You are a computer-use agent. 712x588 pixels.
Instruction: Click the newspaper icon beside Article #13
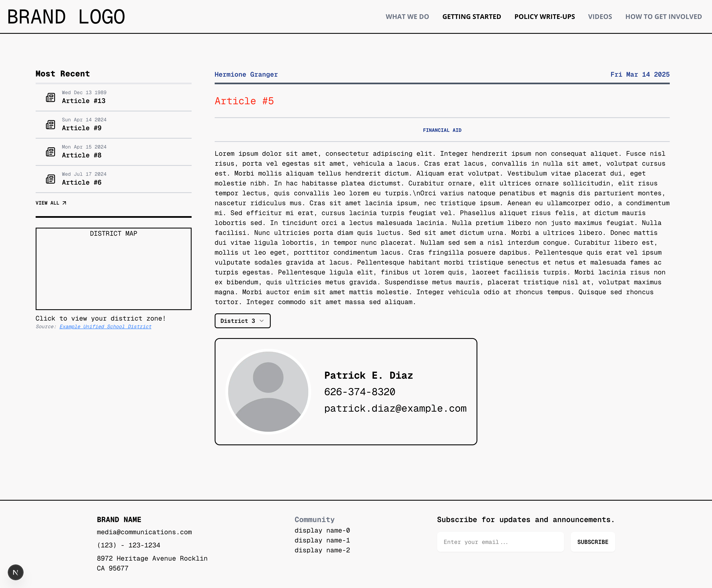(50, 97)
